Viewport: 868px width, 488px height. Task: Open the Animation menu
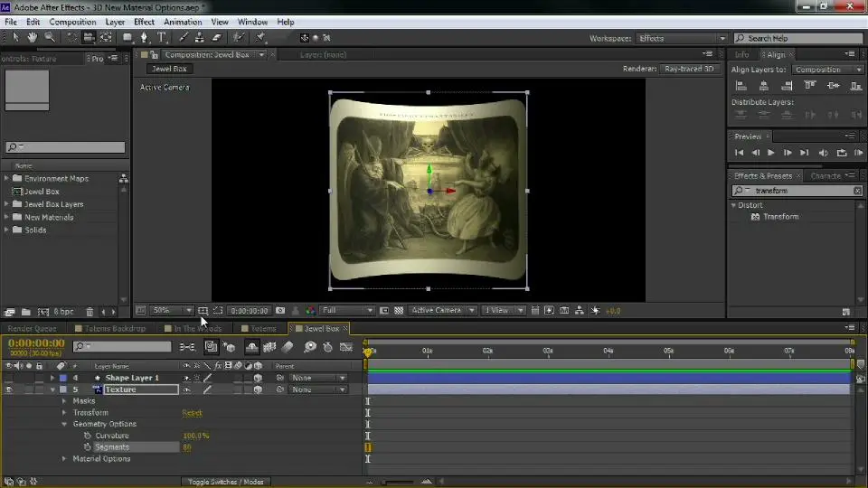[183, 22]
